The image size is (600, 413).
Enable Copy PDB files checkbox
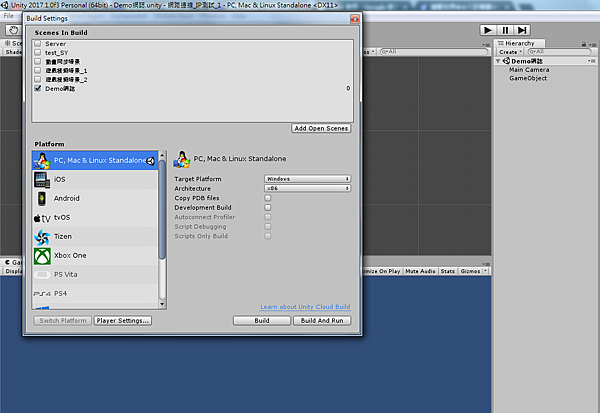tap(268, 198)
